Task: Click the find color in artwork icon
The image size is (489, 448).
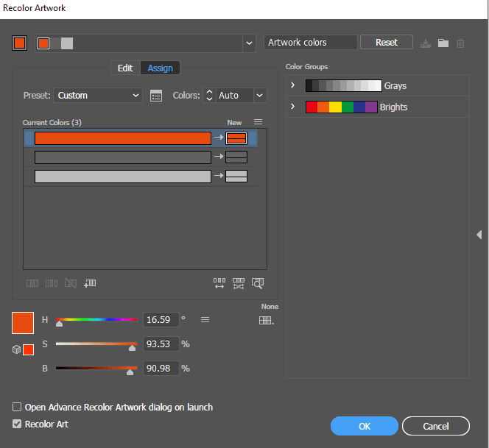Action: coord(257,282)
